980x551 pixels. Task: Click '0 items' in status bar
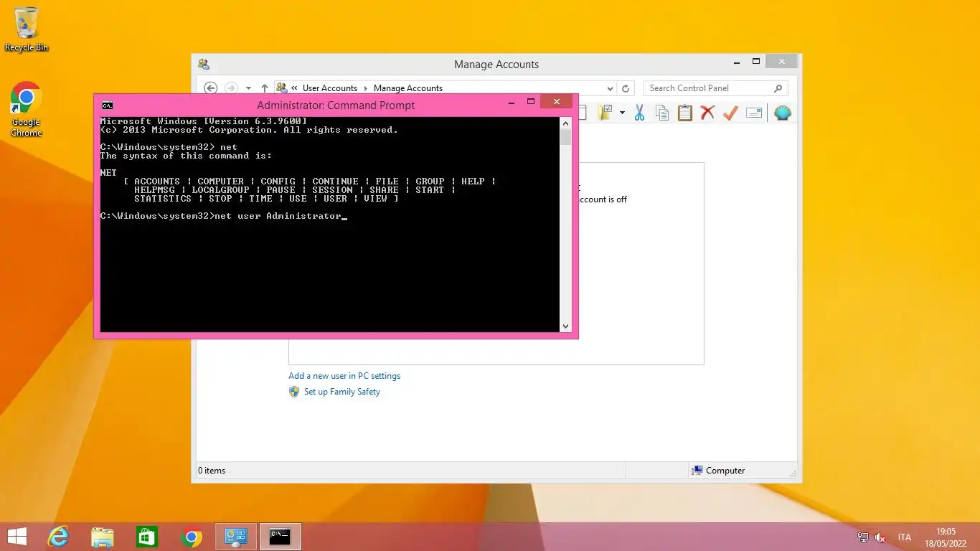212,471
